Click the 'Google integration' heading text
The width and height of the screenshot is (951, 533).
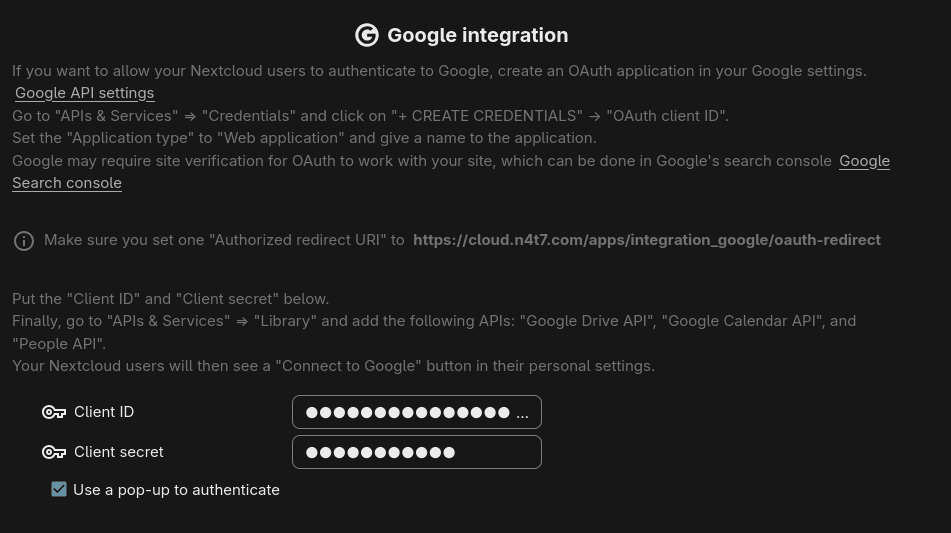(x=477, y=35)
